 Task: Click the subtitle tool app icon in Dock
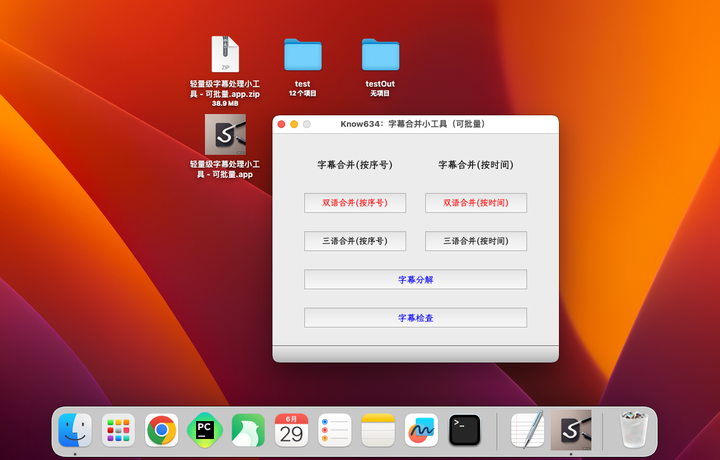[571, 430]
